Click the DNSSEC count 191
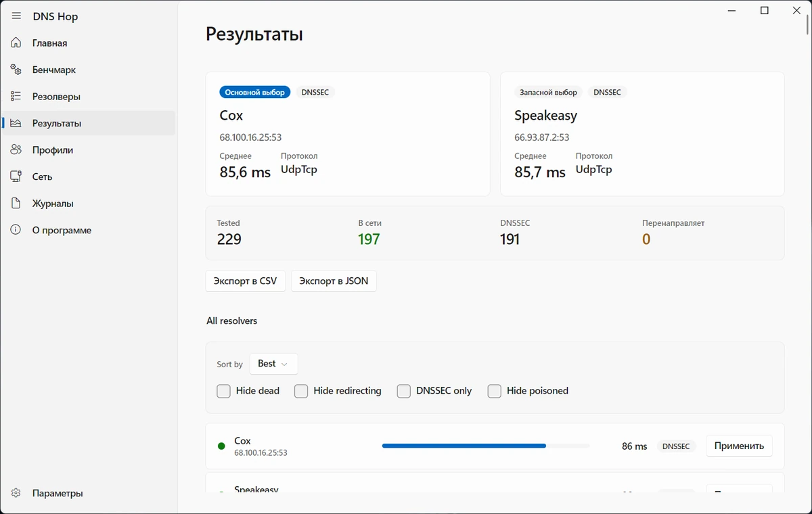 pos(510,239)
